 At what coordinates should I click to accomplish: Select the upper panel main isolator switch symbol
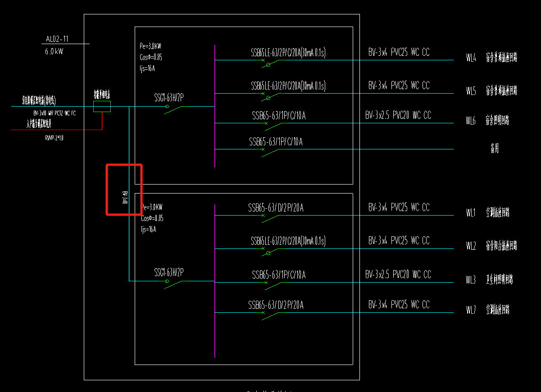[174, 109]
